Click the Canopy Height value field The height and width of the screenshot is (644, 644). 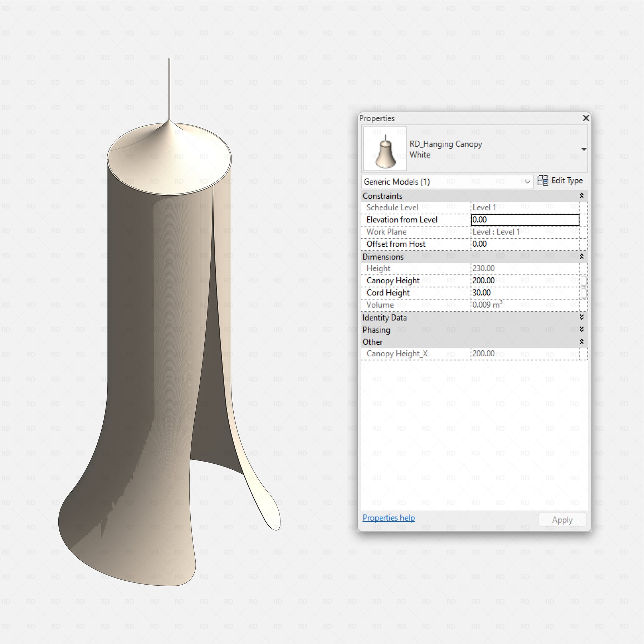(525, 280)
